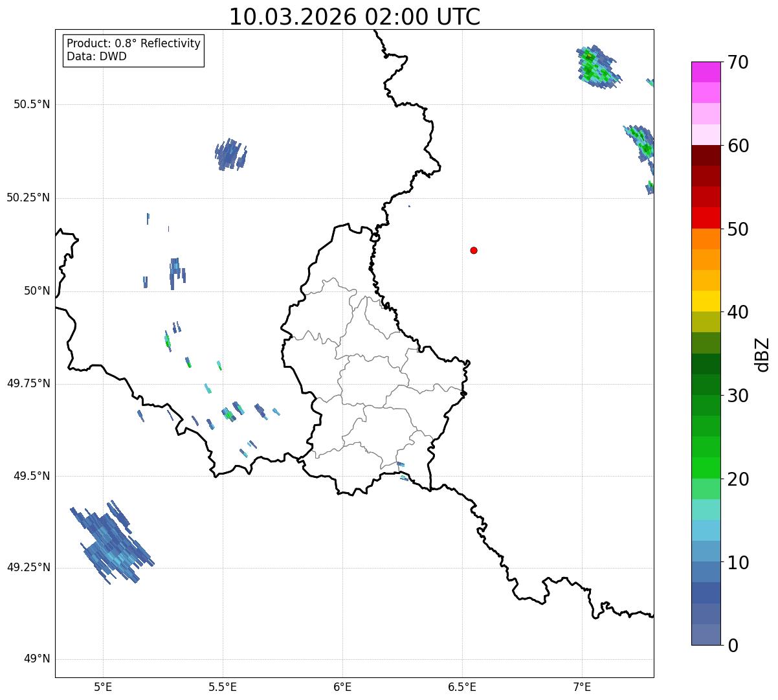The height and width of the screenshot is (700, 778).
Task: Click the plot title 10.03.2026 02:00 UTC
Action: pos(355,17)
